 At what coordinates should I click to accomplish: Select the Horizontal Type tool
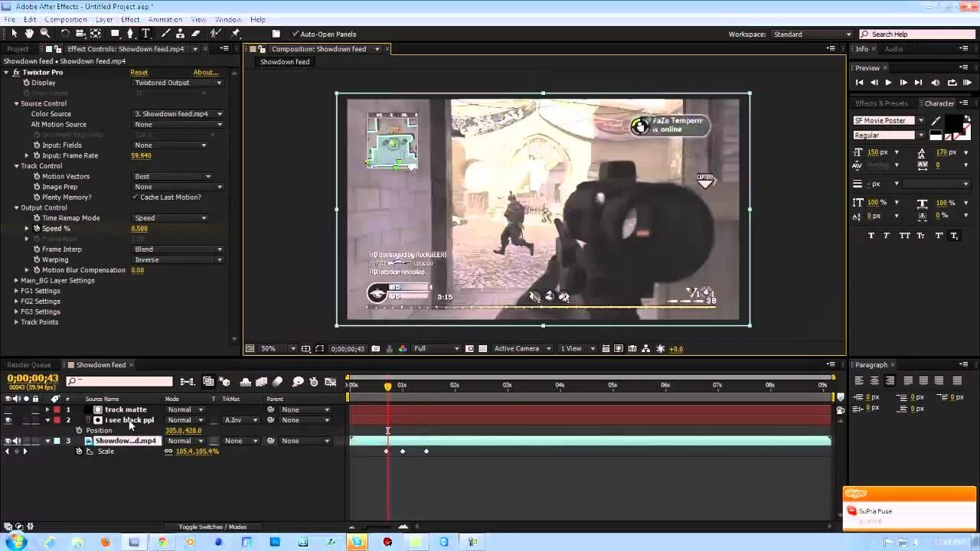click(145, 34)
